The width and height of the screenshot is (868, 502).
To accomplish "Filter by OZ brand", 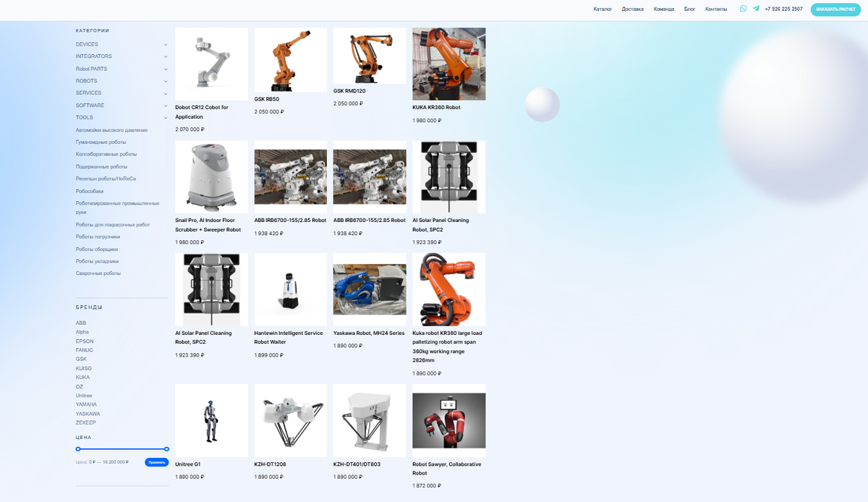I will click(x=80, y=386).
